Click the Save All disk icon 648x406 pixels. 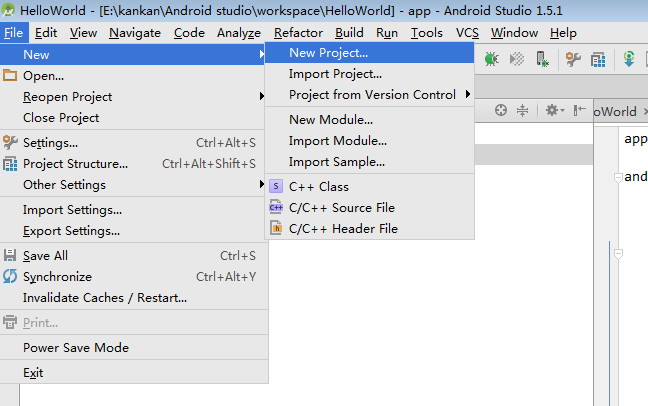(x=10, y=256)
